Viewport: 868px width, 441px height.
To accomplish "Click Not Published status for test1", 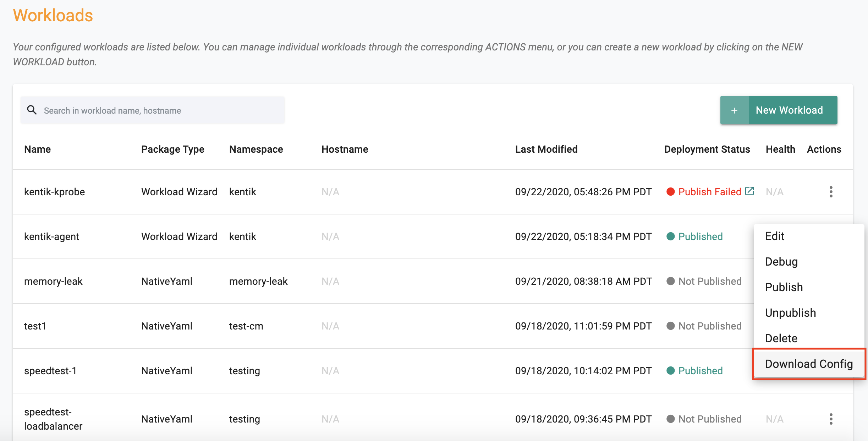I will 710,326.
